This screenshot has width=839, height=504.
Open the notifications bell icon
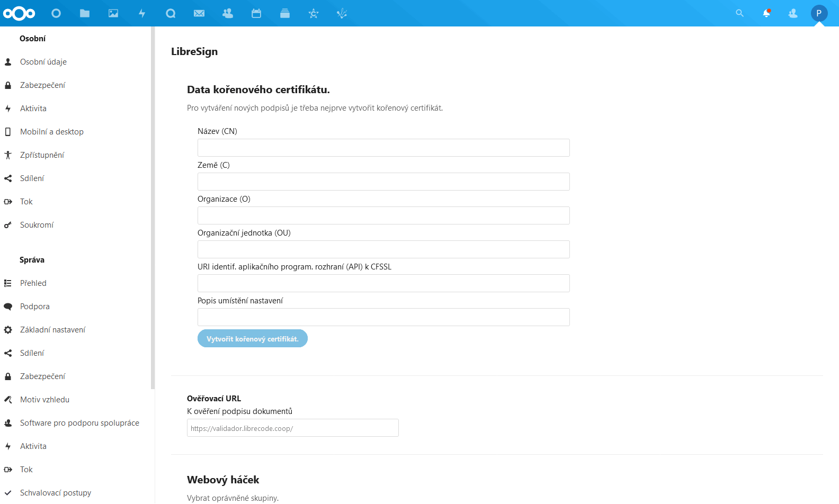[766, 13]
